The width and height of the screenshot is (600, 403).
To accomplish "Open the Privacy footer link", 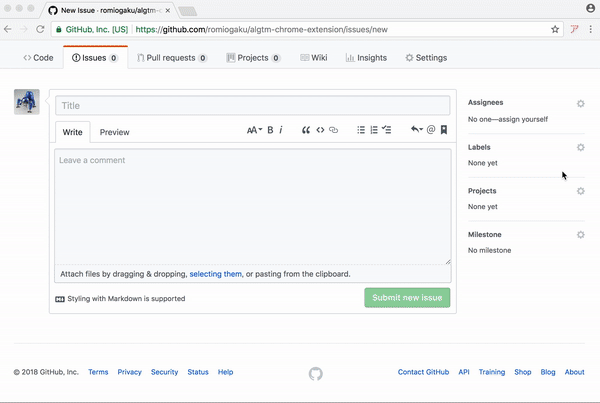I will (129, 372).
